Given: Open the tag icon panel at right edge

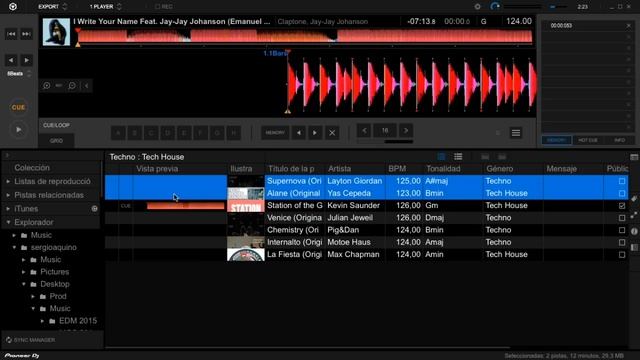Looking at the screenshot, I should pos(634,199).
